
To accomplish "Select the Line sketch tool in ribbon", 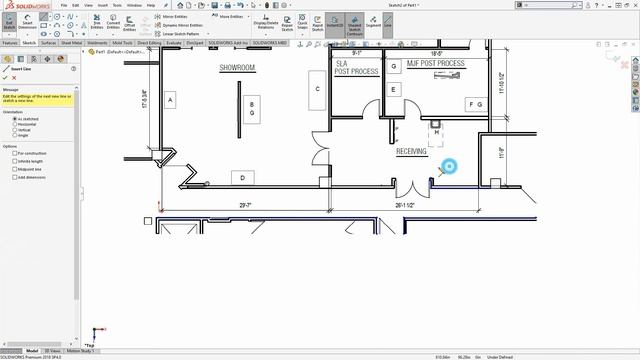I will [44, 17].
